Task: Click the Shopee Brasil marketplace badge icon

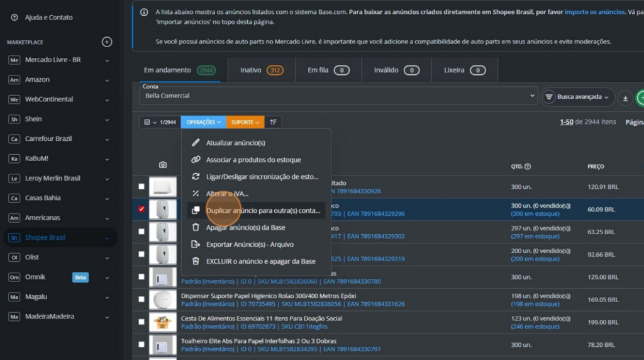Action: 14,238
